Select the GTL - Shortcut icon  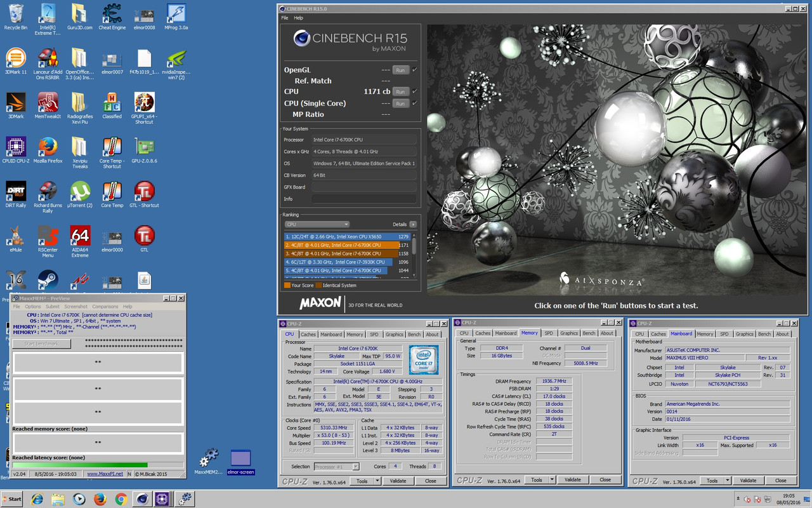coord(144,195)
